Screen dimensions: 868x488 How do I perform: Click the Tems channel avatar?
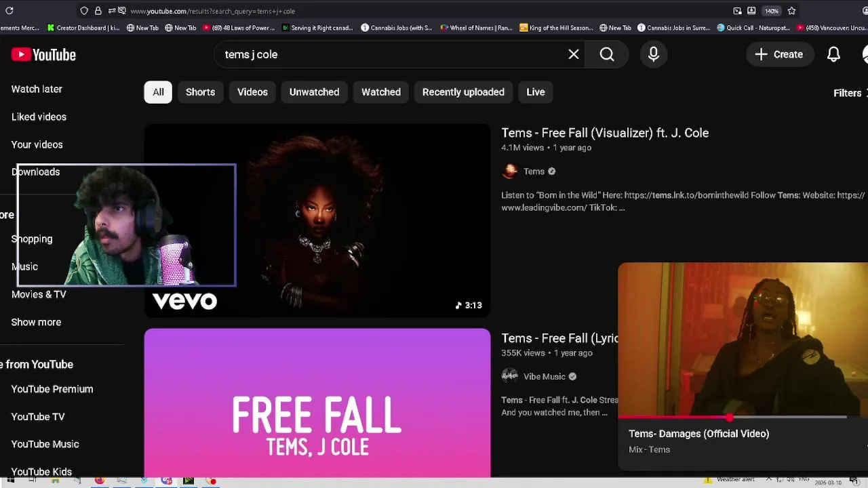[x=509, y=171]
